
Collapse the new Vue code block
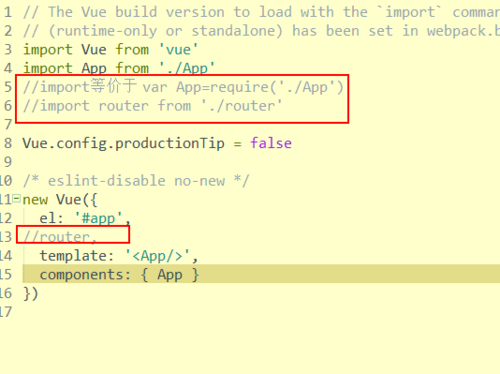pos(16,199)
